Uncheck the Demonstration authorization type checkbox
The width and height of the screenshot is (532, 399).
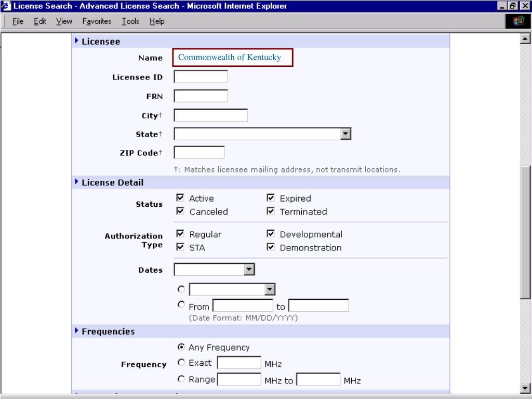pyautogui.click(x=270, y=247)
